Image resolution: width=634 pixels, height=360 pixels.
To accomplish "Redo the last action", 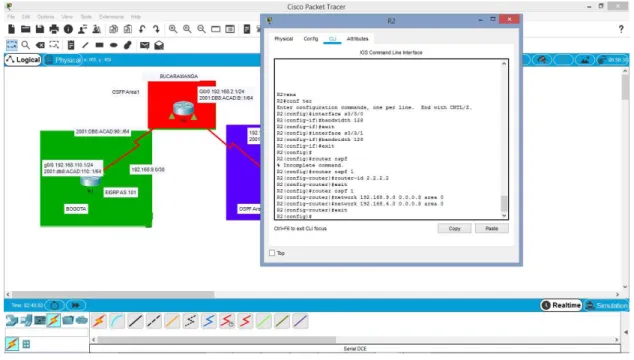I will click(156, 29).
